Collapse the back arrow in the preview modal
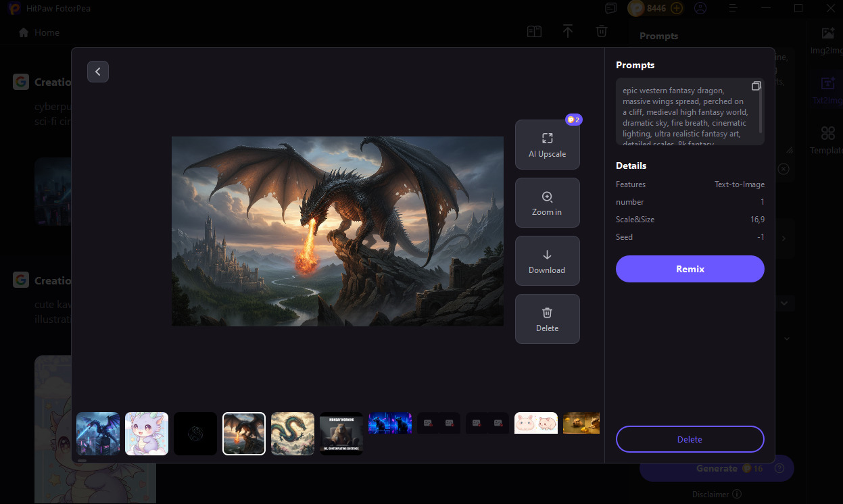 tap(97, 71)
